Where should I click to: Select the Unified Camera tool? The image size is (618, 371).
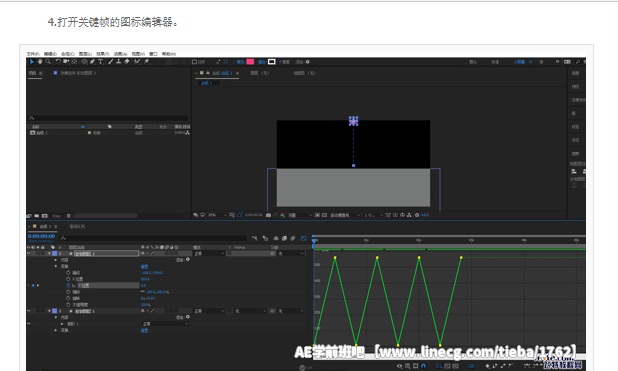pos(66,62)
